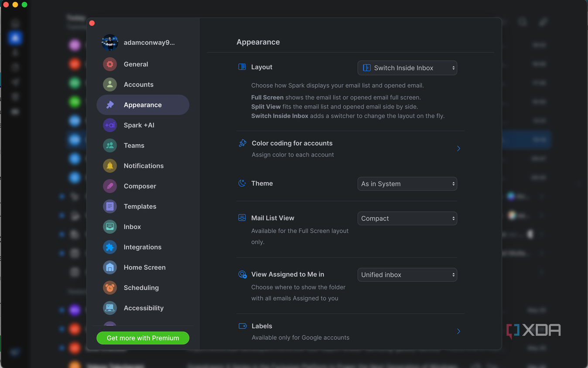
Task: Click the adamconway9 profile avatar
Action: point(110,43)
